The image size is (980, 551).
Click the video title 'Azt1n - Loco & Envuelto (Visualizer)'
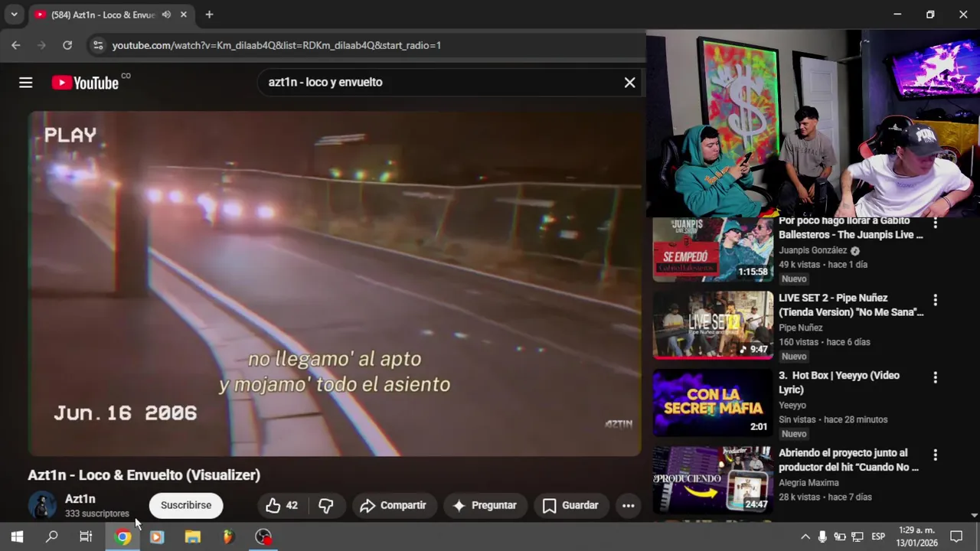144,475
